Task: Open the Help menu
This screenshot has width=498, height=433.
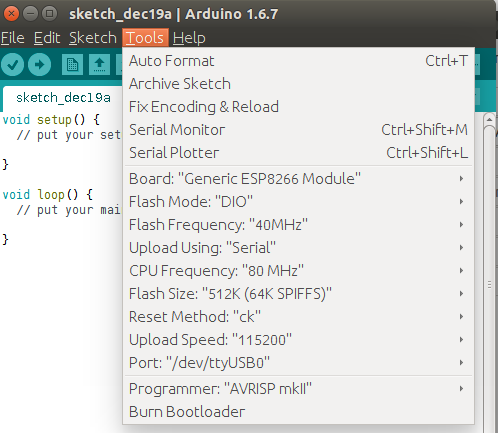Action: pyautogui.click(x=189, y=38)
